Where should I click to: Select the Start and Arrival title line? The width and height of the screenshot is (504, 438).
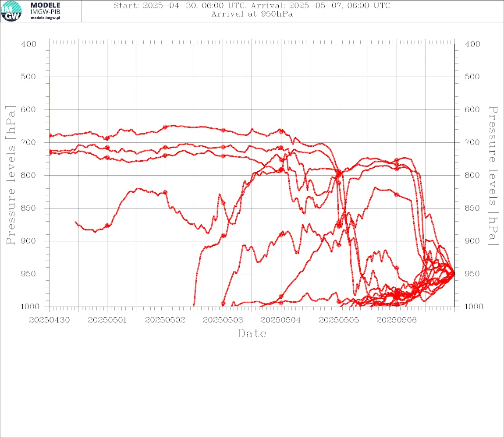(x=252, y=6)
